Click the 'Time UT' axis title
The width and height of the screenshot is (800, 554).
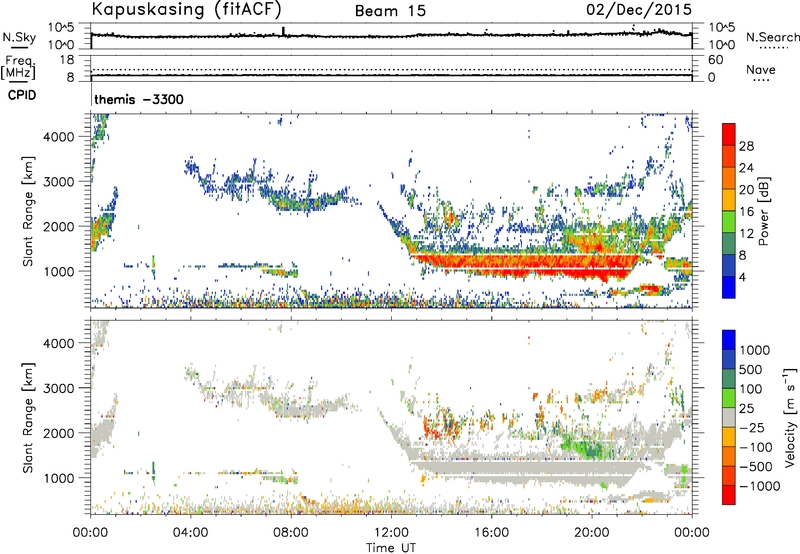391,548
